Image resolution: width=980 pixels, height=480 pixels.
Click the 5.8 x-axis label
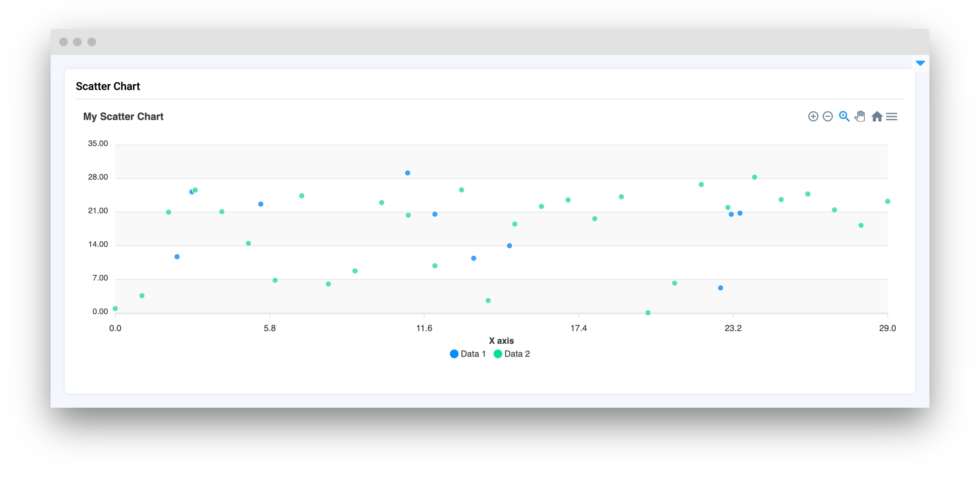pos(270,328)
